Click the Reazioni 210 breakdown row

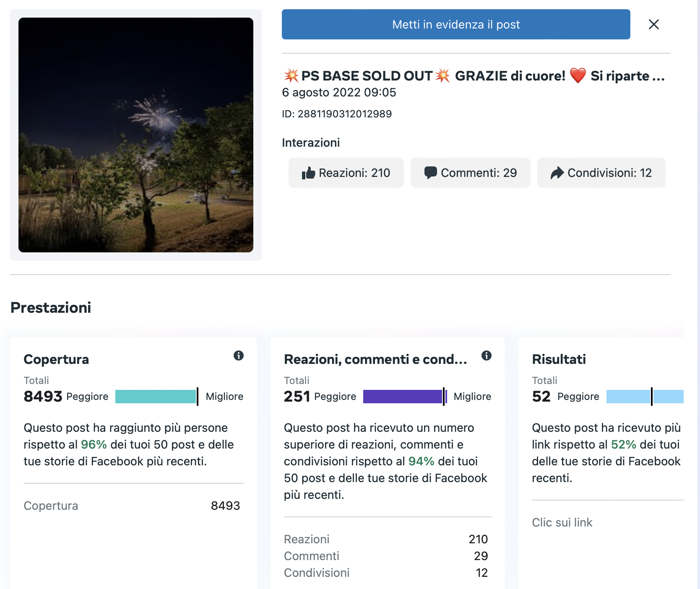coord(388,539)
